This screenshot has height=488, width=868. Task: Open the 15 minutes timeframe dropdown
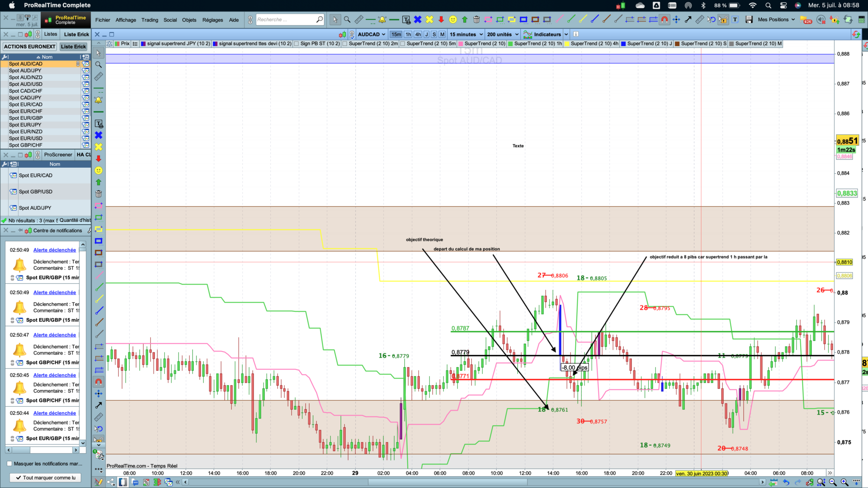(466, 34)
